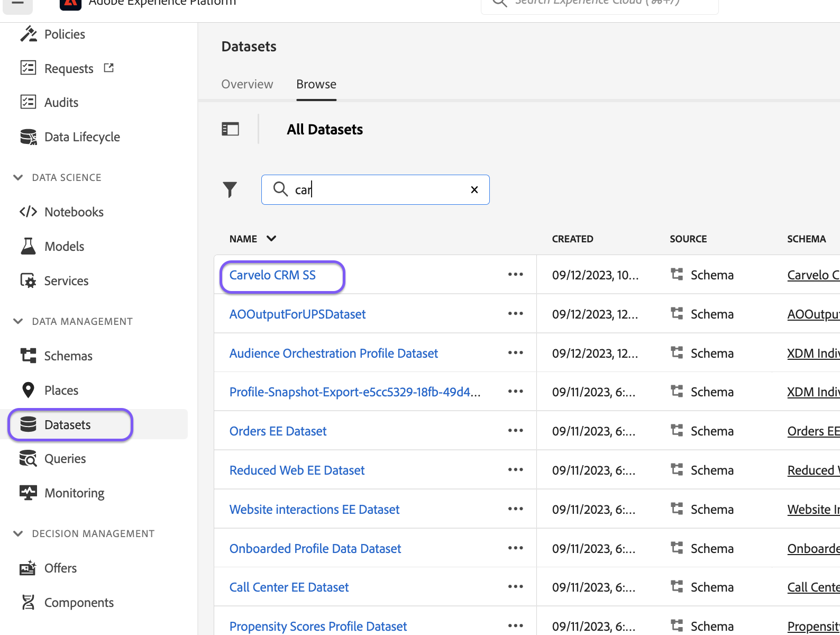Image resolution: width=840 pixels, height=635 pixels.
Task: Open Policies from the sidebar
Action: (65, 34)
